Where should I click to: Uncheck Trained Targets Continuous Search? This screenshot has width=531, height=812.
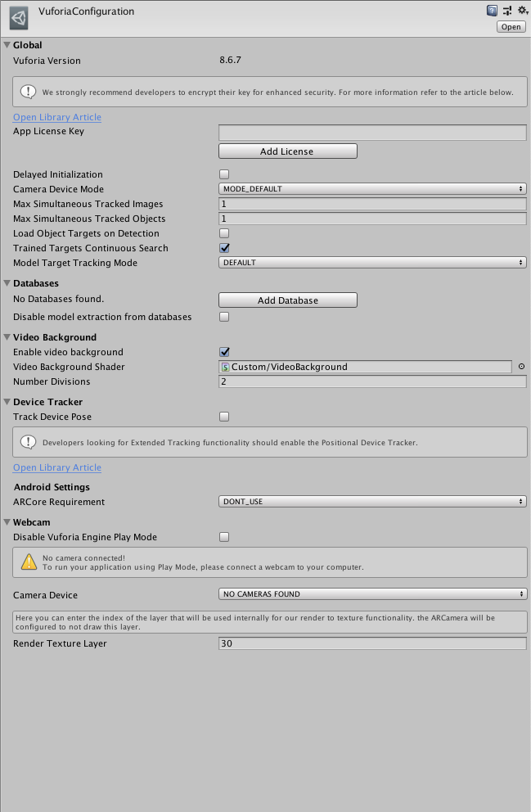(224, 248)
